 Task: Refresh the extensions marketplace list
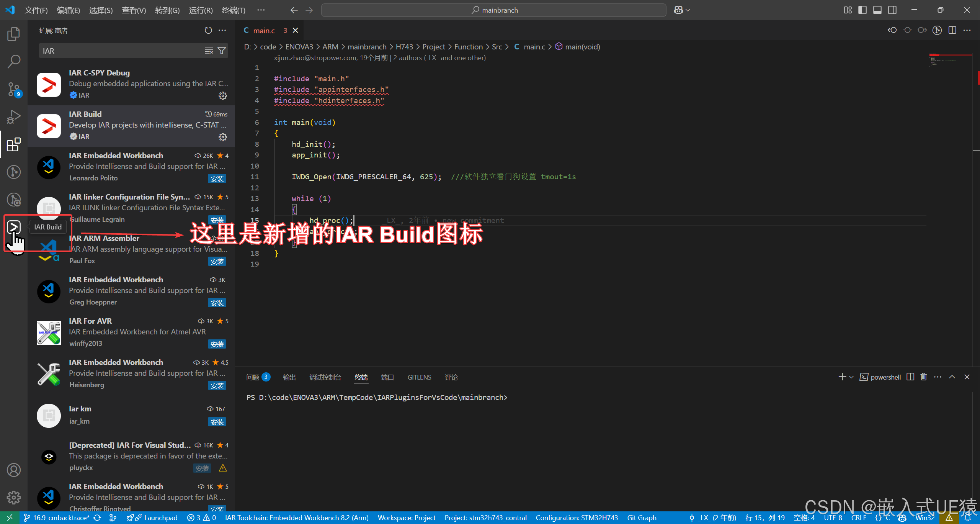(x=208, y=30)
